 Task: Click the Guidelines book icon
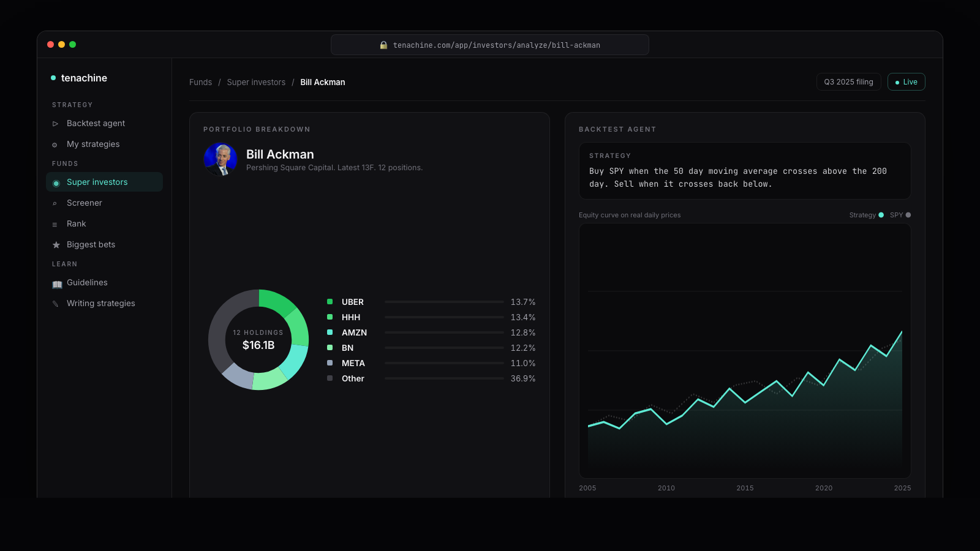[x=57, y=283]
